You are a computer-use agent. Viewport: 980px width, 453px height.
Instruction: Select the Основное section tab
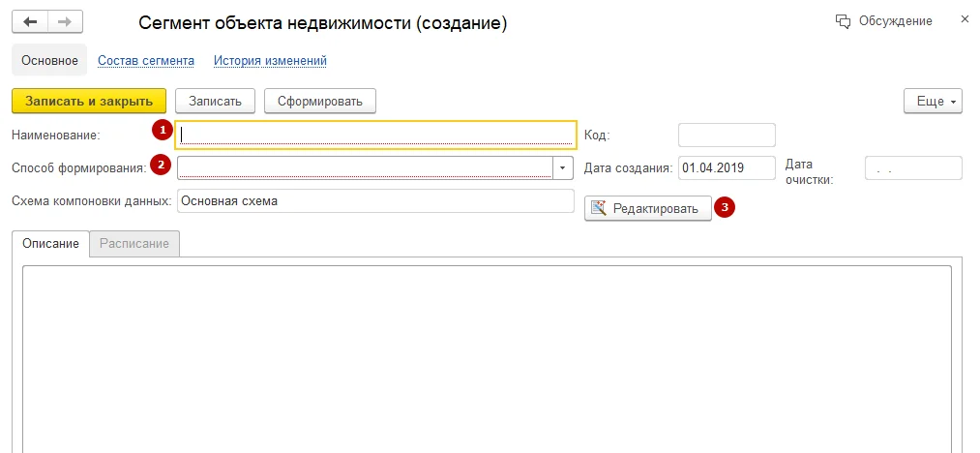tap(49, 61)
